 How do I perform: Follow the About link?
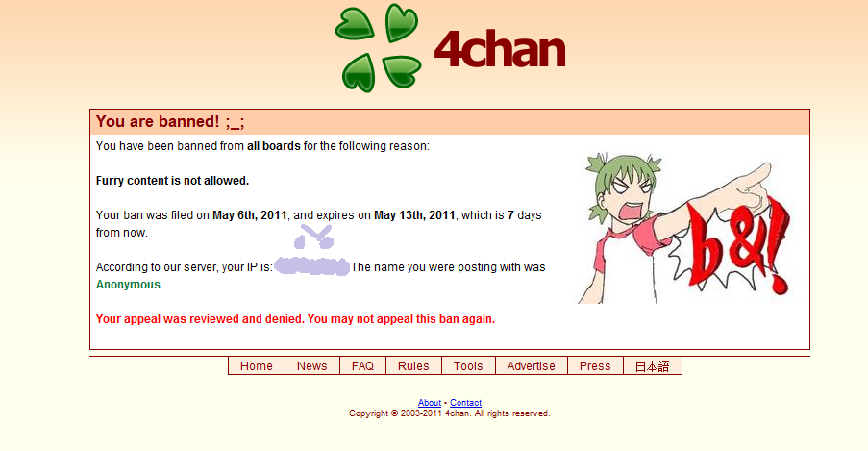(430, 403)
